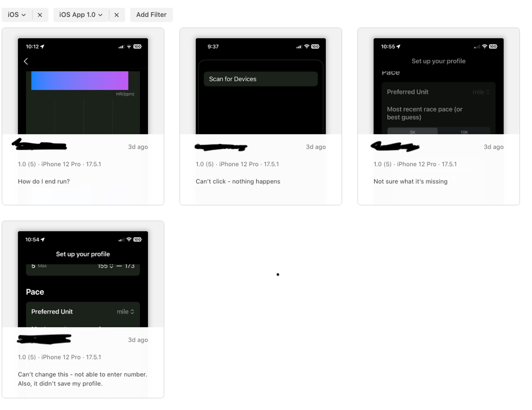Click the Add Filter button
The height and width of the screenshot is (410, 532).
coord(151,15)
